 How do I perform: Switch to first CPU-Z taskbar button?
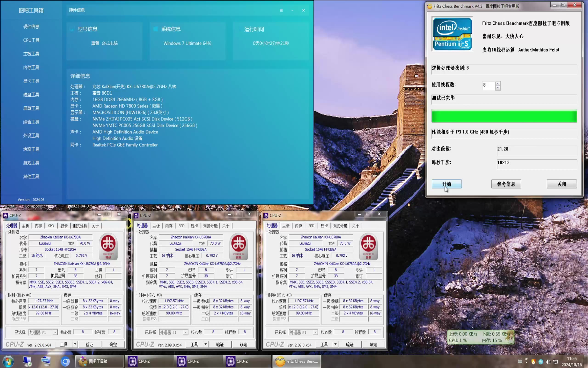(150, 361)
